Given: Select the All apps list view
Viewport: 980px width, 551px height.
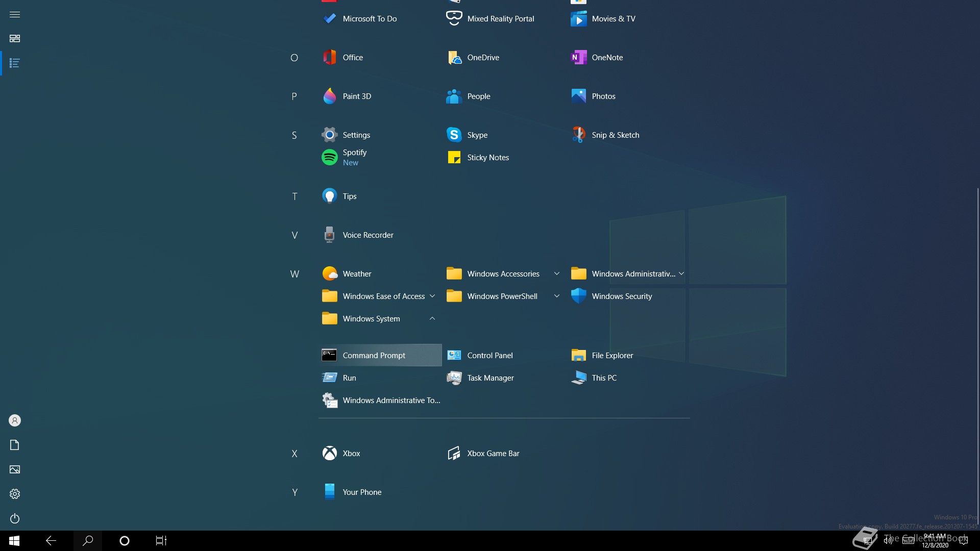Looking at the screenshot, I should pos(15,63).
